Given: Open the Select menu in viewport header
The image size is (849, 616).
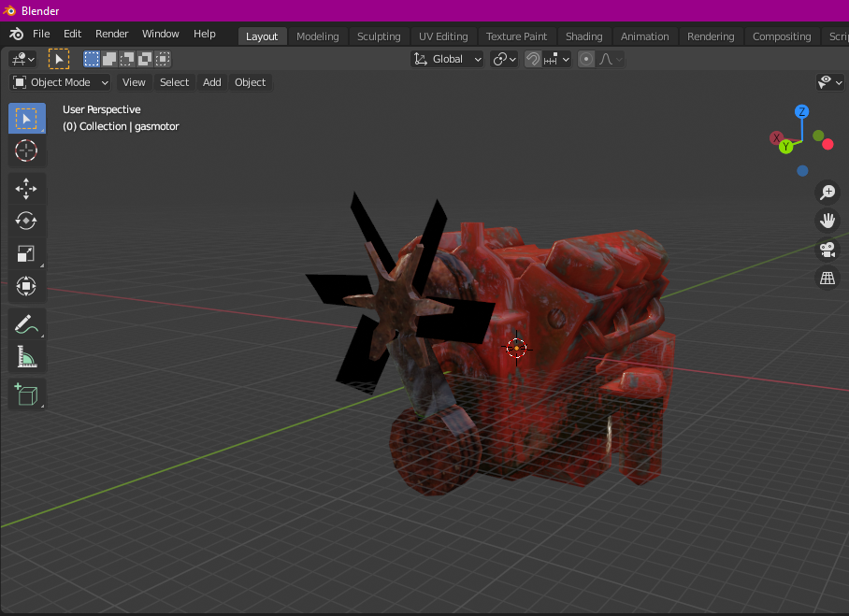Looking at the screenshot, I should (x=174, y=82).
